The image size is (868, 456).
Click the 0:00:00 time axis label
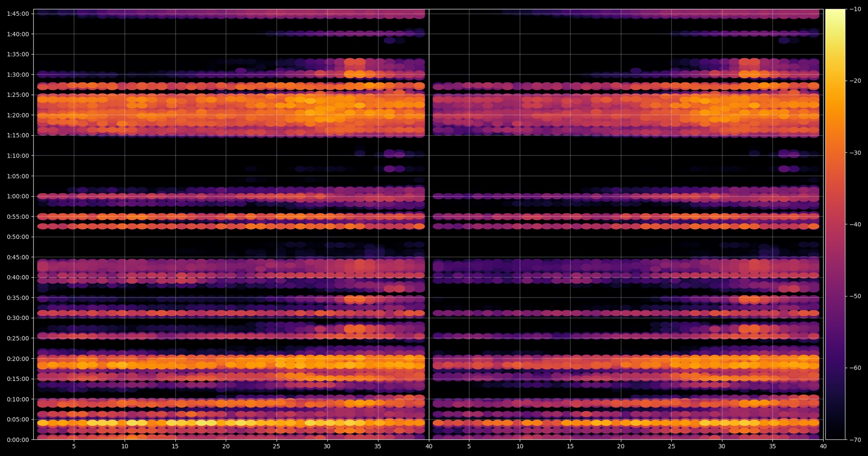click(x=18, y=440)
